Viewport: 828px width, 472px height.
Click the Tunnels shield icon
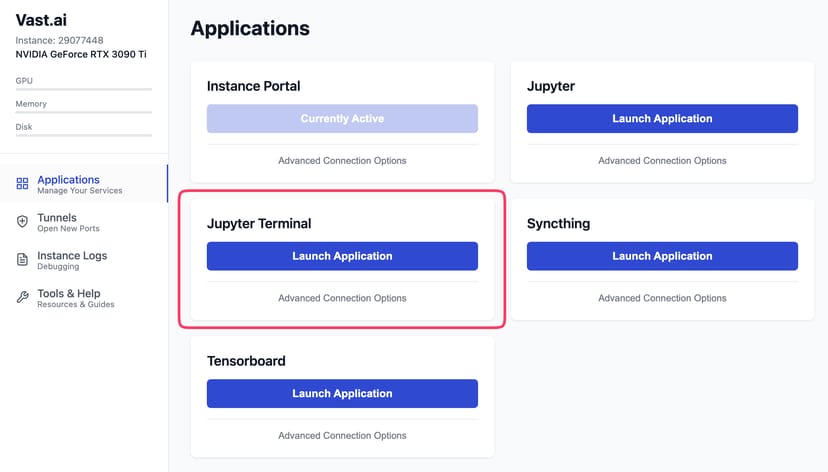[x=22, y=222]
